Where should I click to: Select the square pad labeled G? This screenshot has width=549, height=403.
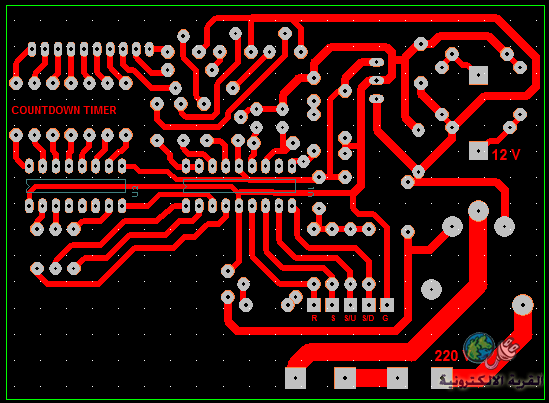tap(387, 305)
